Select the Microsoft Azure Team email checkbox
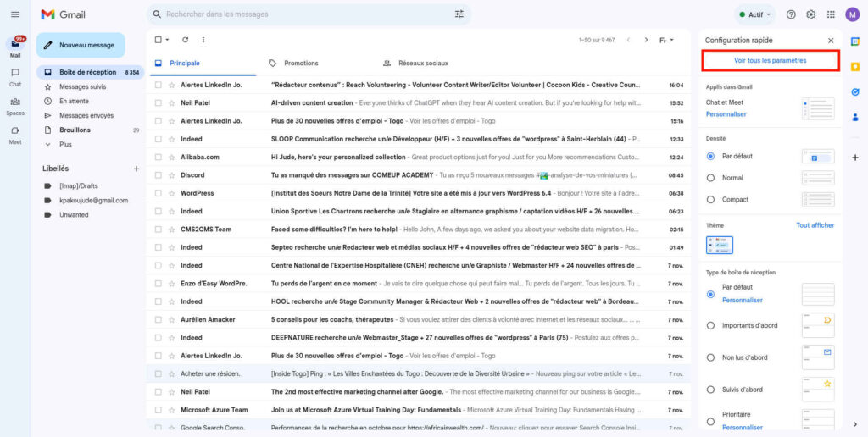 click(x=159, y=410)
